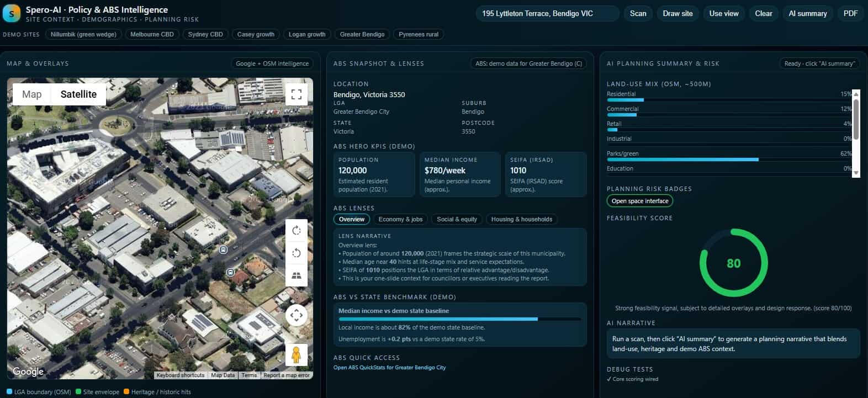Screen dimensions: 868x398
Task: Switch map to Map view
Action: click(x=32, y=94)
